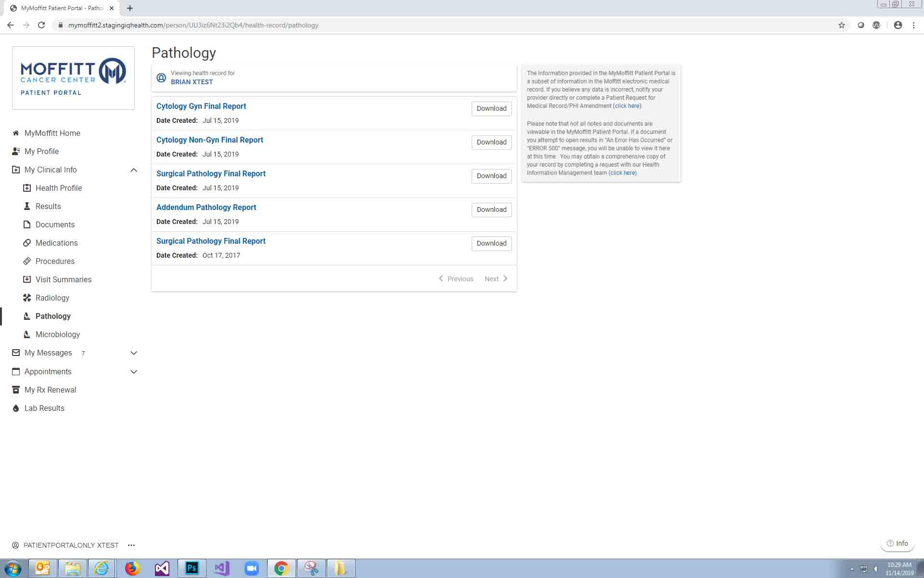Download the Cytology Gyn Final Report

coord(491,108)
